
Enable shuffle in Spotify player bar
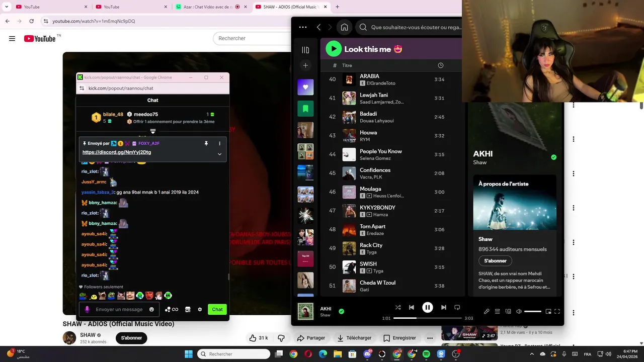(x=398, y=307)
